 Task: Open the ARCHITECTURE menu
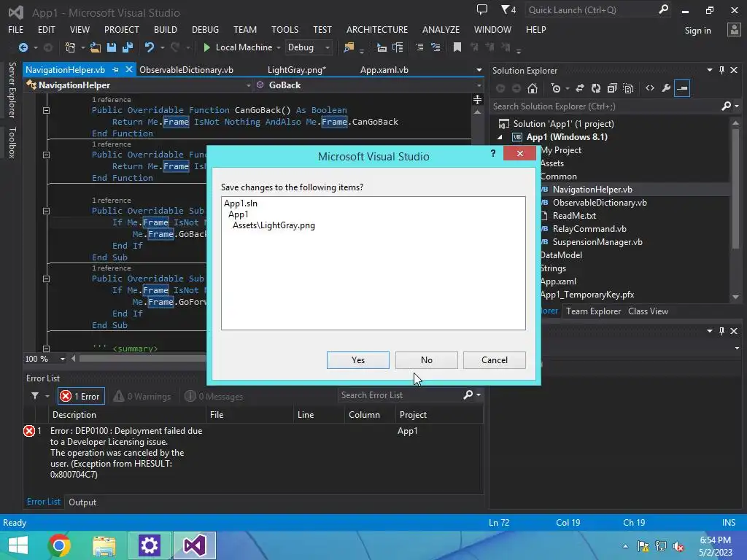[377, 29]
